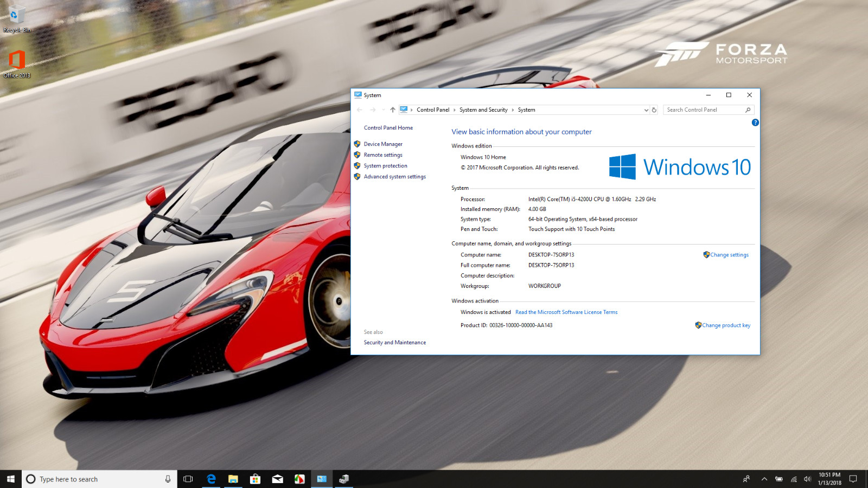This screenshot has width=868, height=488.
Task: Click the 64-bit Operating System type text
Action: pos(583,220)
